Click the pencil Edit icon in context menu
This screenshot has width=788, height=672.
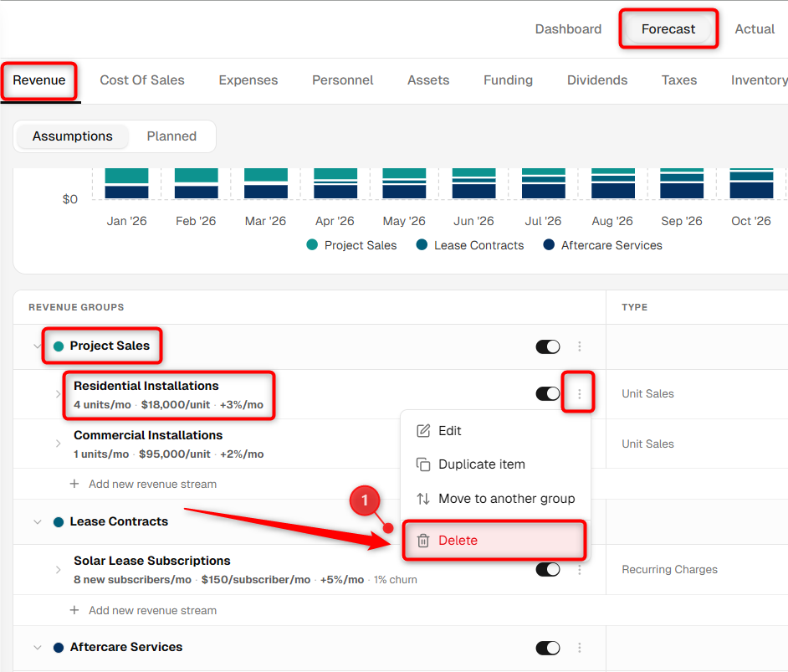[423, 431]
